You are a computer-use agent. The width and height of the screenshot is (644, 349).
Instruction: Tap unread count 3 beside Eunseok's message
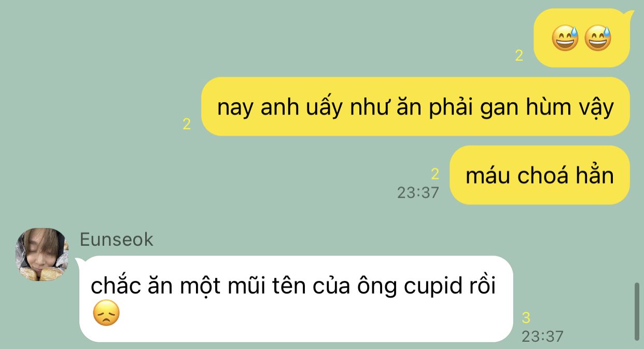point(526,318)
